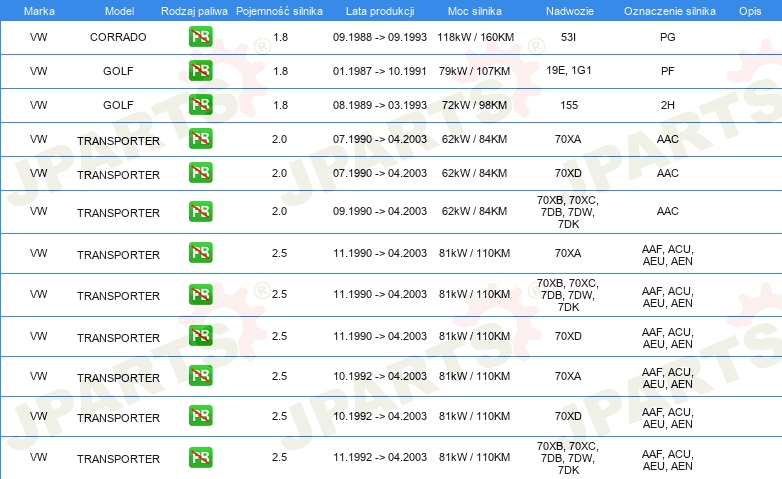Click the fuel icon in the GOLF 72kW row
The image size is (782, 479).
pos(200,104)
